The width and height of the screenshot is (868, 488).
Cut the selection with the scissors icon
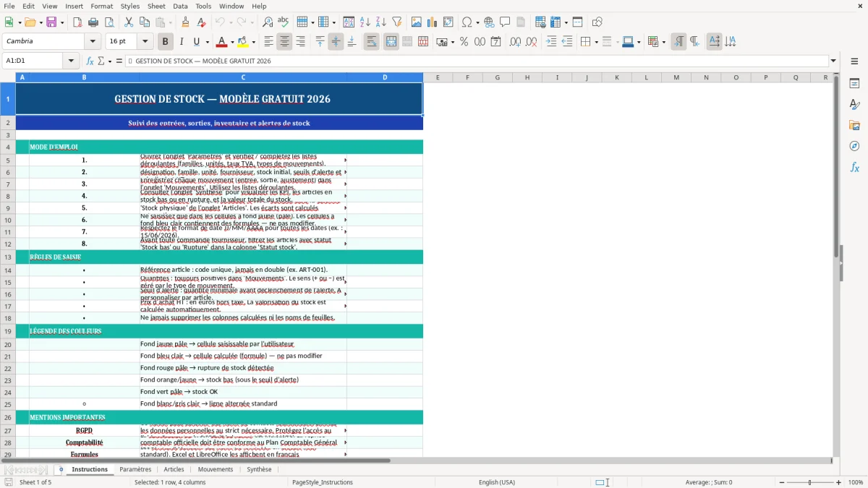pos(129,22)
